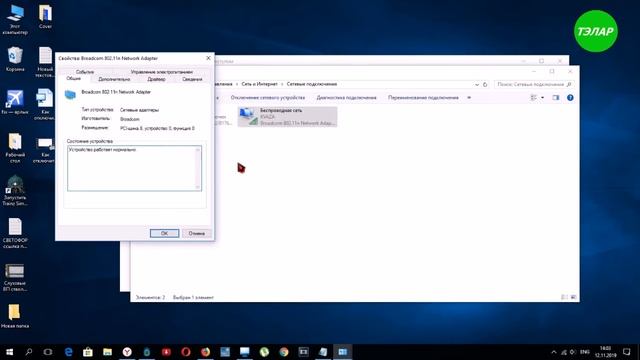Open the Action Center notifications icon
This screenshot has height=360, width=640.
pos(627,351)
